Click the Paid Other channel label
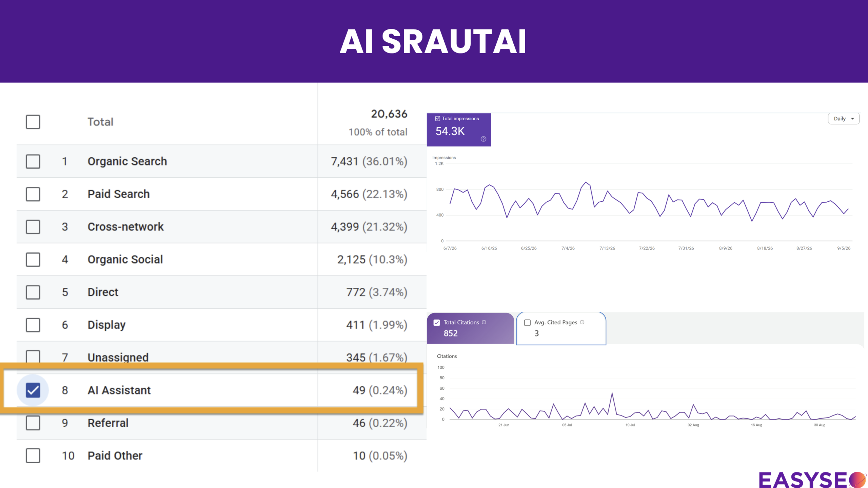The width and height of the screenshot is (868, 488). tap(115, 456)
